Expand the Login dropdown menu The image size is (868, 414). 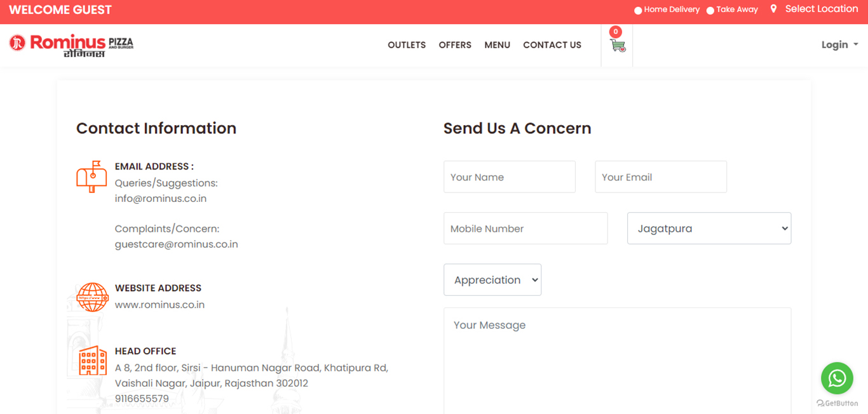coord(839,44)
